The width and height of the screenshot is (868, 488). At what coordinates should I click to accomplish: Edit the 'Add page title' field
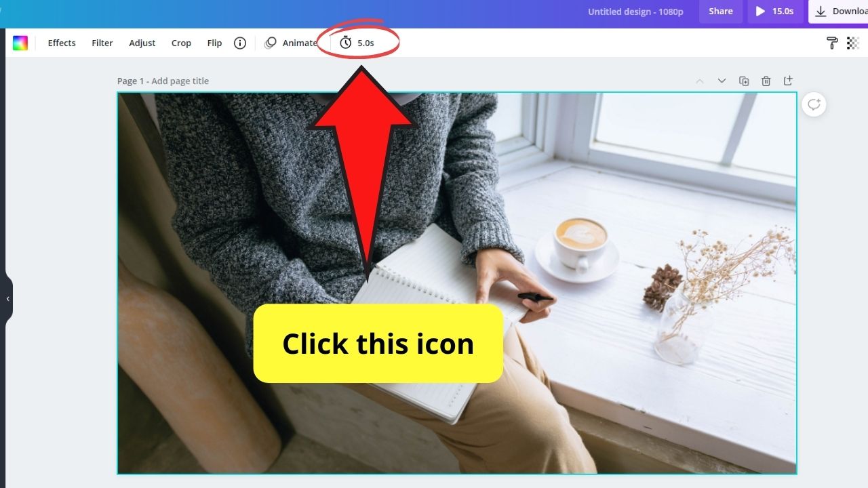point(180,81)
